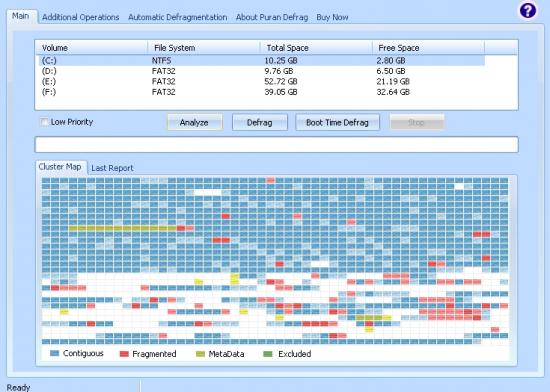This screenshot has width=550, height=392.
Task: Start Boot Time Defrag
Action: (x=337, y=122)
